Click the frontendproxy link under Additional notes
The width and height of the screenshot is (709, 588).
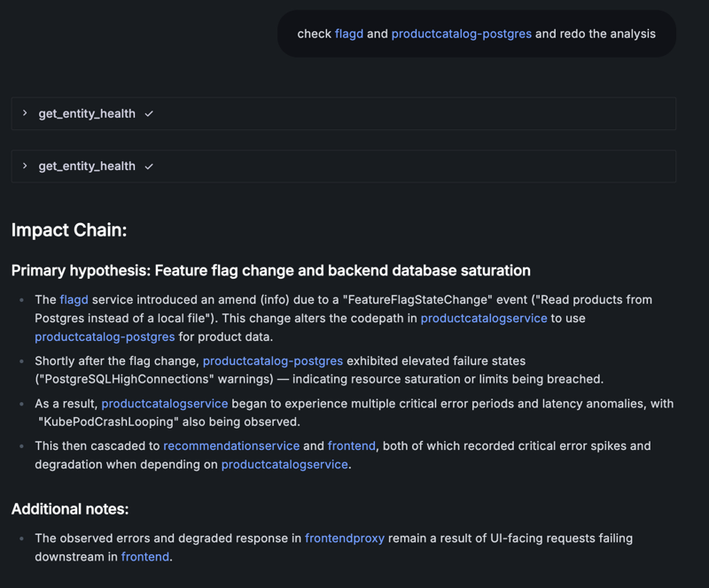point(345,538)
